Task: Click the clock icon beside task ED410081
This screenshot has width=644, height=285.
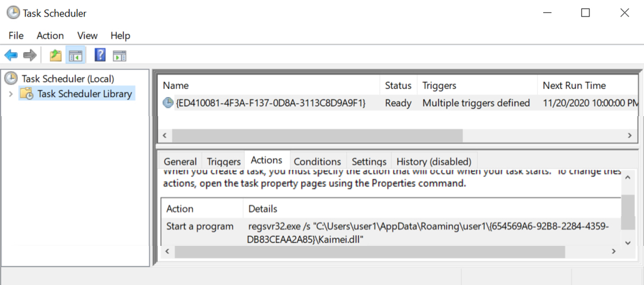Action: click(168, 103)
